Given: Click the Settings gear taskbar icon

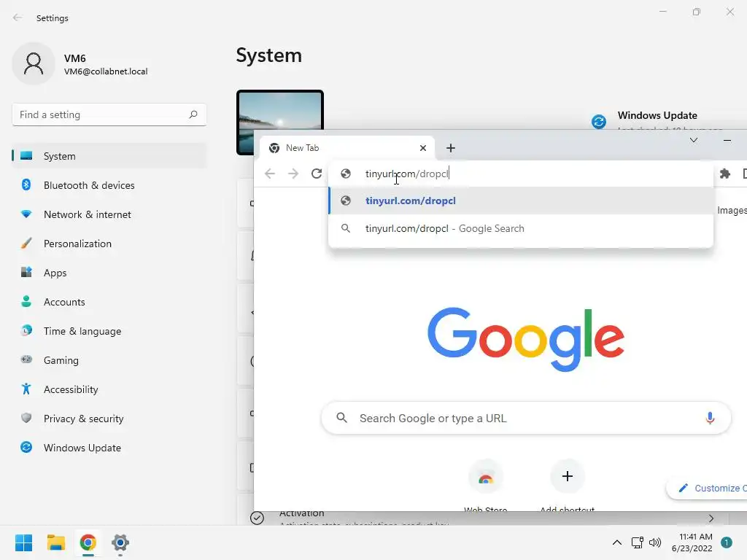Looking at the screenshot, I should pyautogui.click(x=120, y=542).
